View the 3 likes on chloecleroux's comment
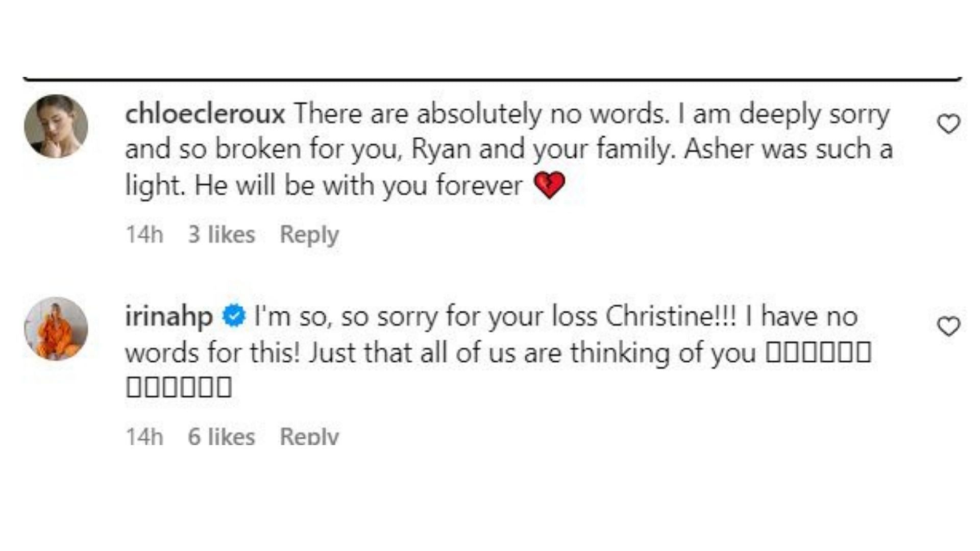The width and height of the screenshot is (980, 551). point(222,235)
